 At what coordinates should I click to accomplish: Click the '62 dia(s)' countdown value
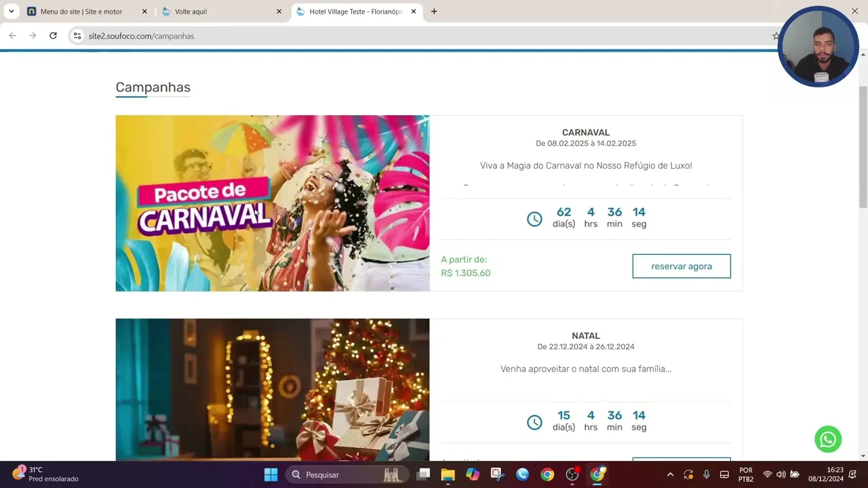[564, 218]
